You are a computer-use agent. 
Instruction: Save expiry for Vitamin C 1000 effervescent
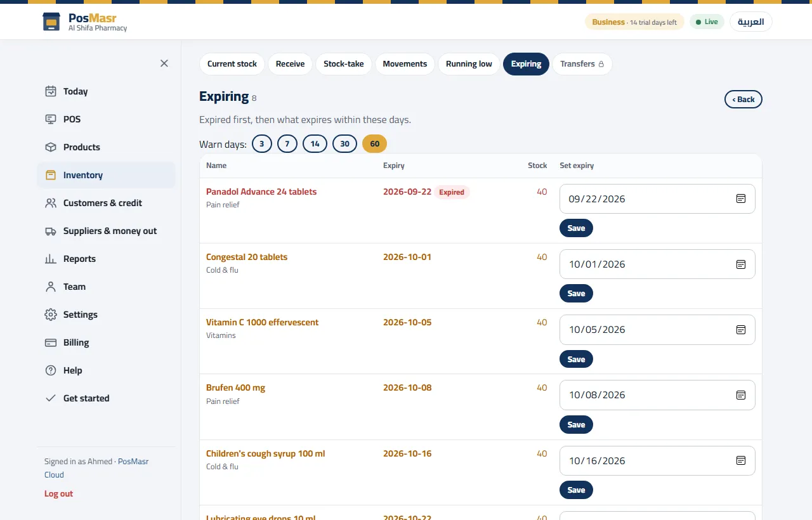576,359
